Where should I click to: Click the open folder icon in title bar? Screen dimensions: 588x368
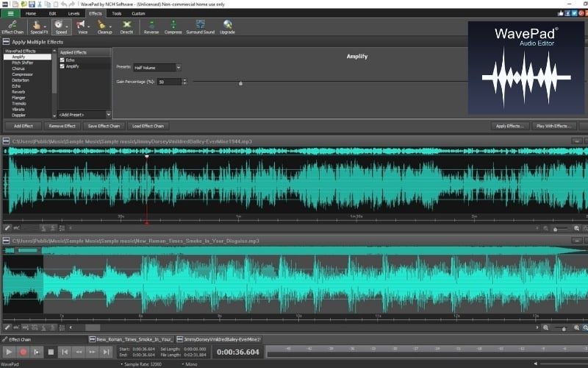tap(24, 4)
